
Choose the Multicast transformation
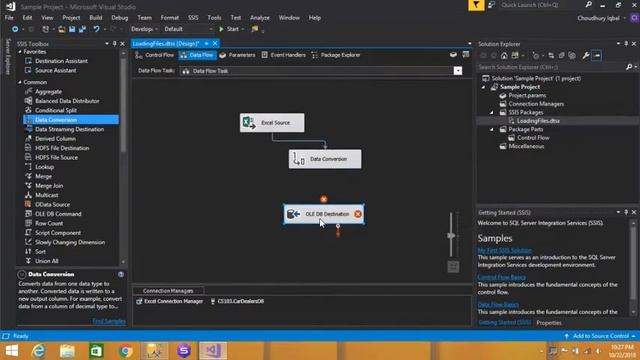click(x=47, y=195)
